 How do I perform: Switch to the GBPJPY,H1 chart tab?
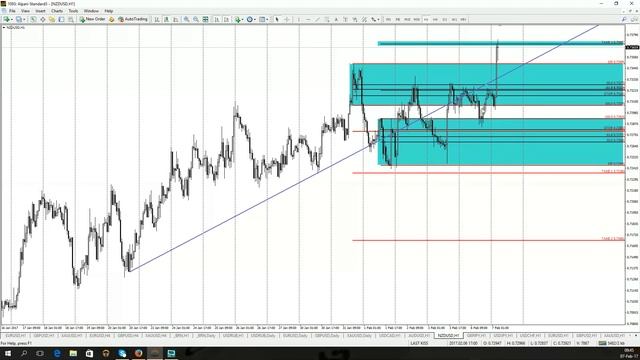pyautogui.click(x=476, y=336)
